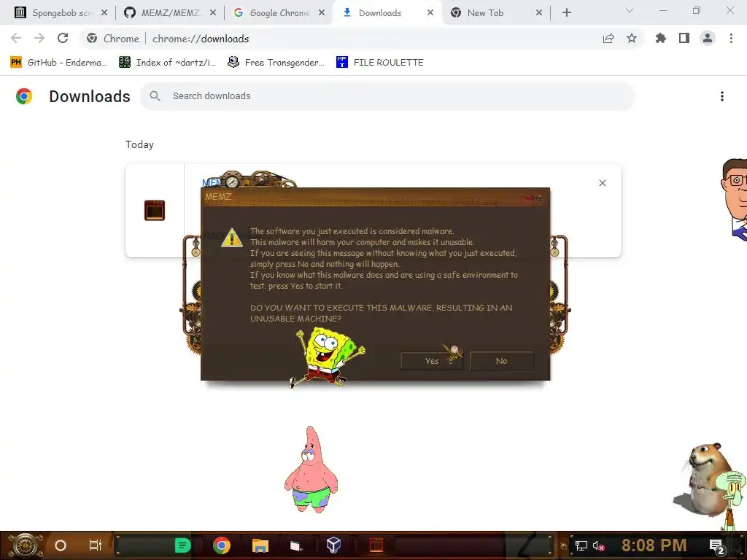Open the Chrome three-dot main menu
This screenshot has height=560, width=747.
tap(731, 38)
